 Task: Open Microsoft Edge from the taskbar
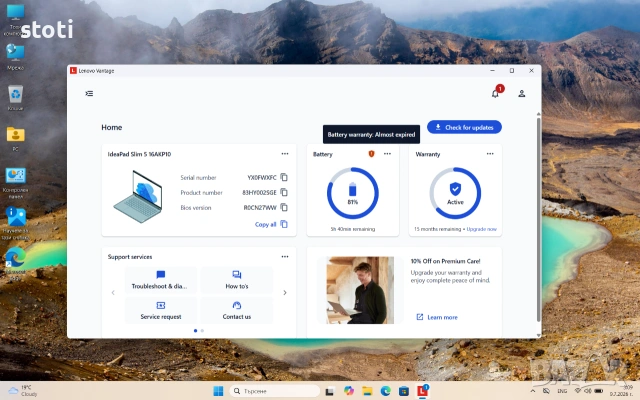(386, 391)
